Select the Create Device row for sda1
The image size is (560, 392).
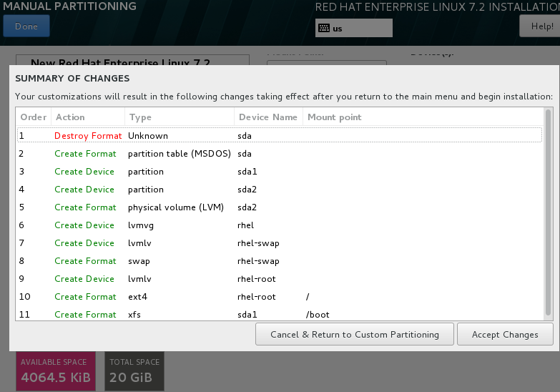click(x=280, y=172)
